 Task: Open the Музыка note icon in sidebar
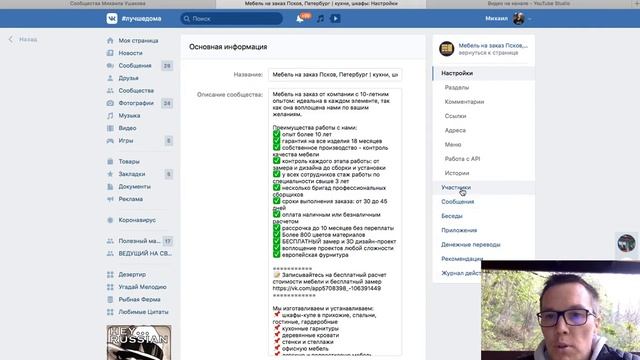point(110,116)
